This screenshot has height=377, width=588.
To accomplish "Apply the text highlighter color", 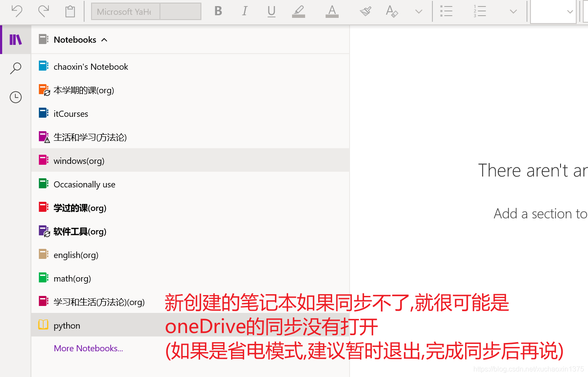I will [x=299, y=11].
